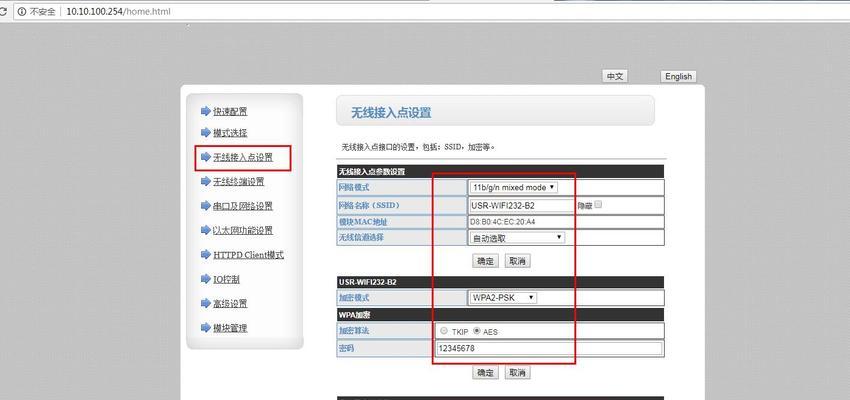Click the blue arrow icon beside 无线终端设置

pos(205,182)
